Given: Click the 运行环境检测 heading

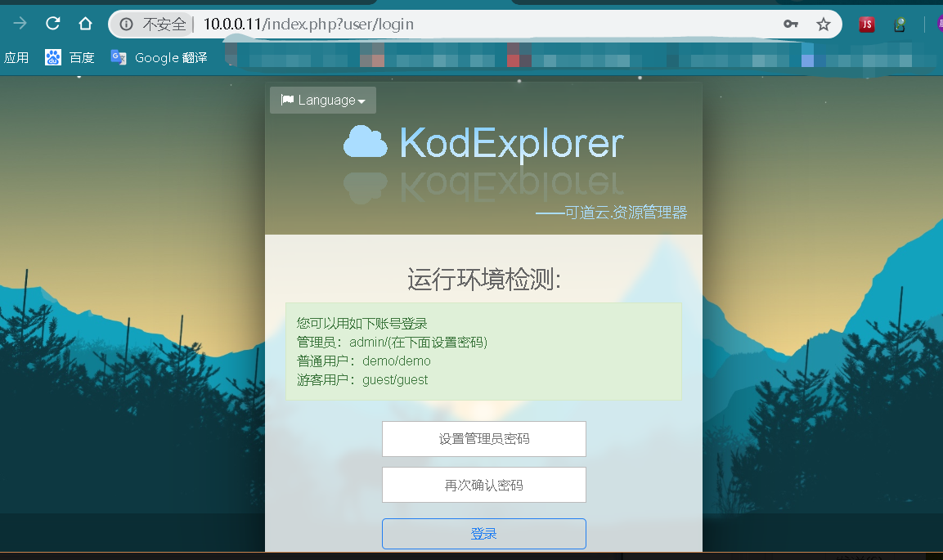Looking at the screenshot, I should tap(484, 280).
